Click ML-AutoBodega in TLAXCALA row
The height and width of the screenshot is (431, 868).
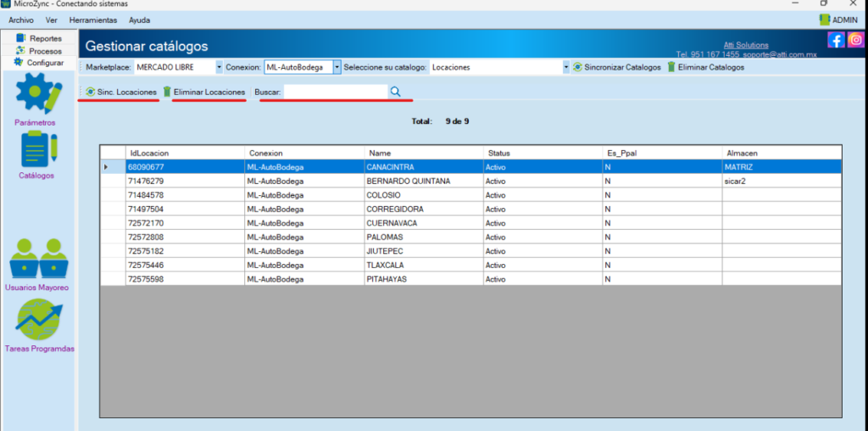[304, 265]
